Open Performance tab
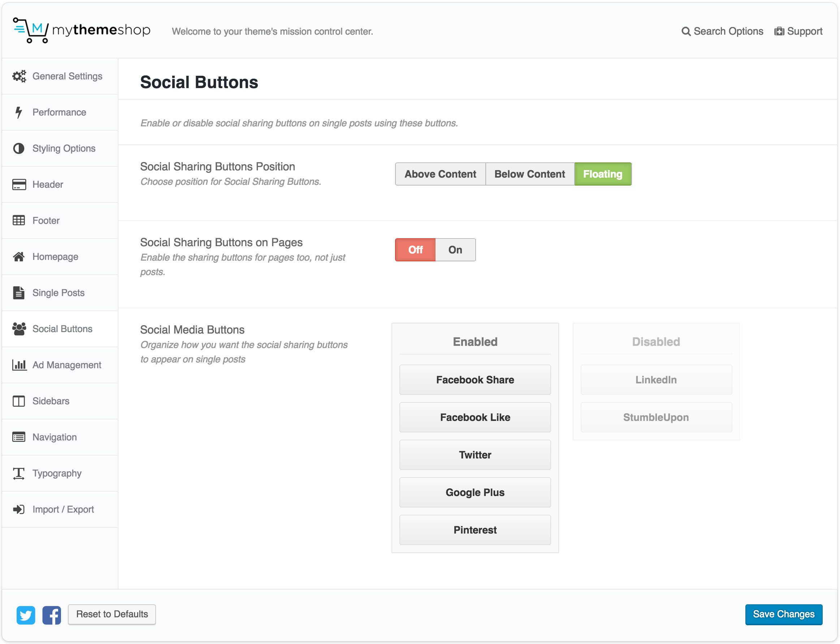The image size is (840, 644). (x=60, y=112)
